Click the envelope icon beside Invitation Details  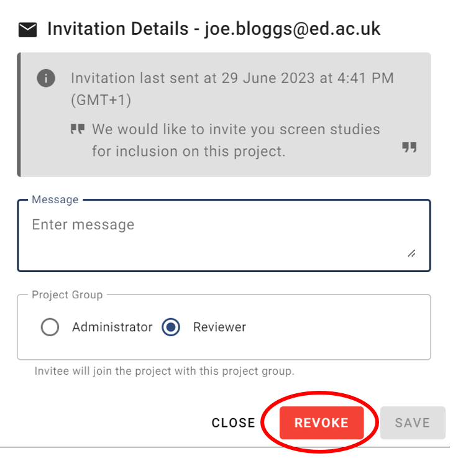28,29
